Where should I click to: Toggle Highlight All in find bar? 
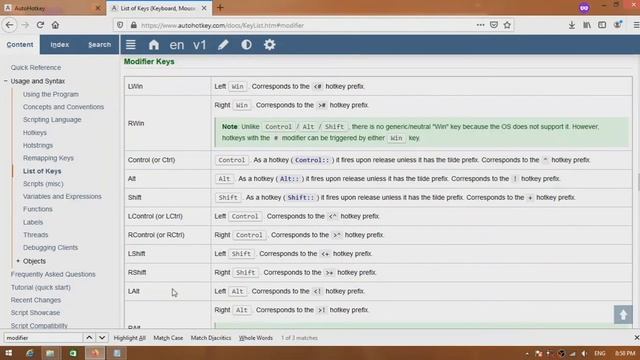click(x=129, y=338)
